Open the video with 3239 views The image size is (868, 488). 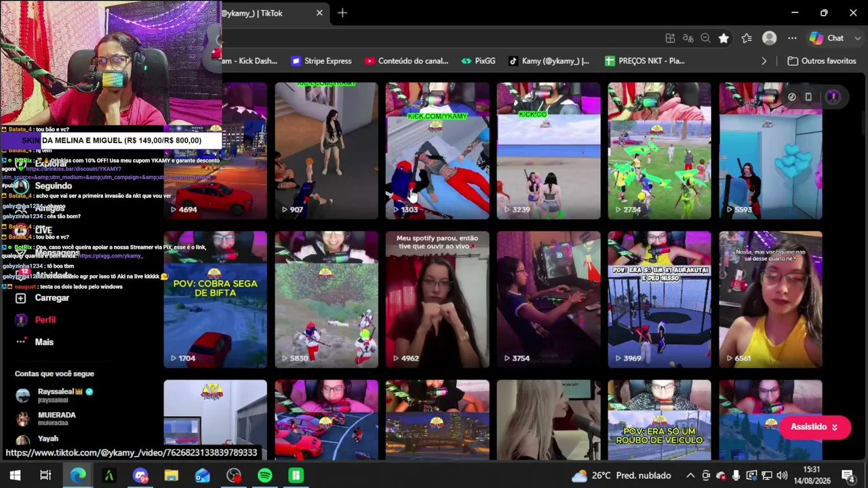coord(549,150)
